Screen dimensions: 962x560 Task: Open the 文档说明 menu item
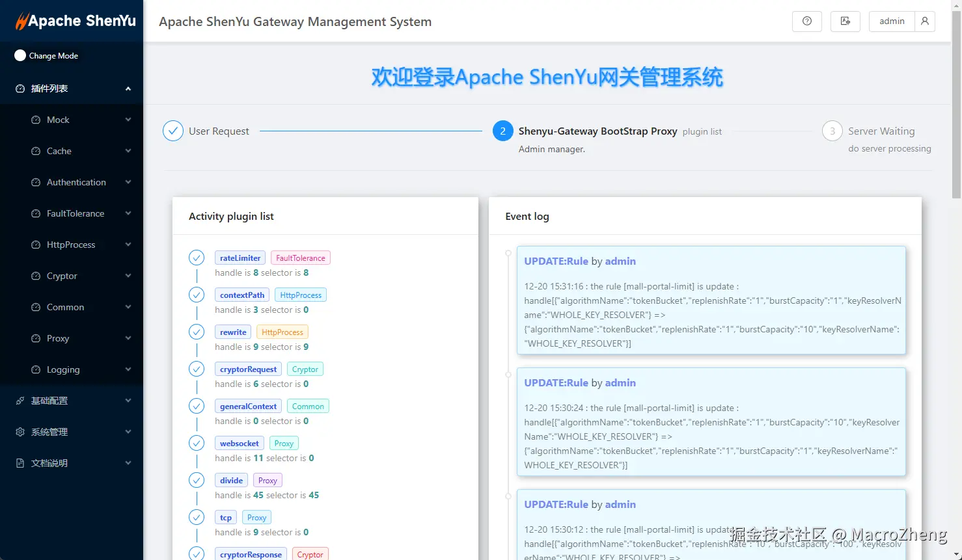(x=72, y=463)
